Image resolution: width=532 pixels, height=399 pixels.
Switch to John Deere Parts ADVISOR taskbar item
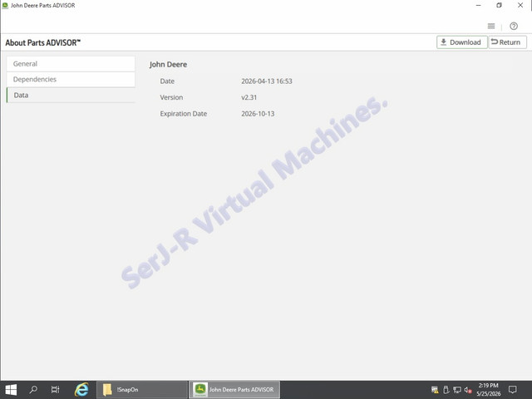tap(234, 390)
